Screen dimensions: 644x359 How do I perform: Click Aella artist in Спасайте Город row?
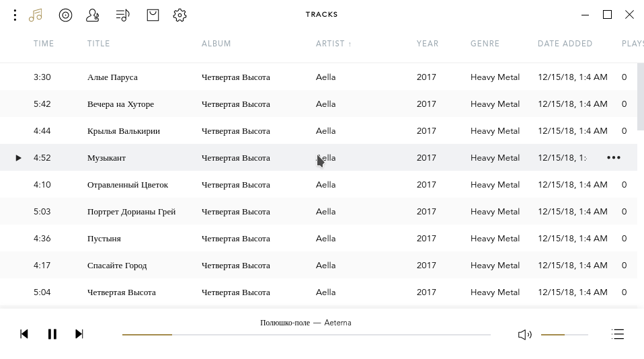(325, 266)
